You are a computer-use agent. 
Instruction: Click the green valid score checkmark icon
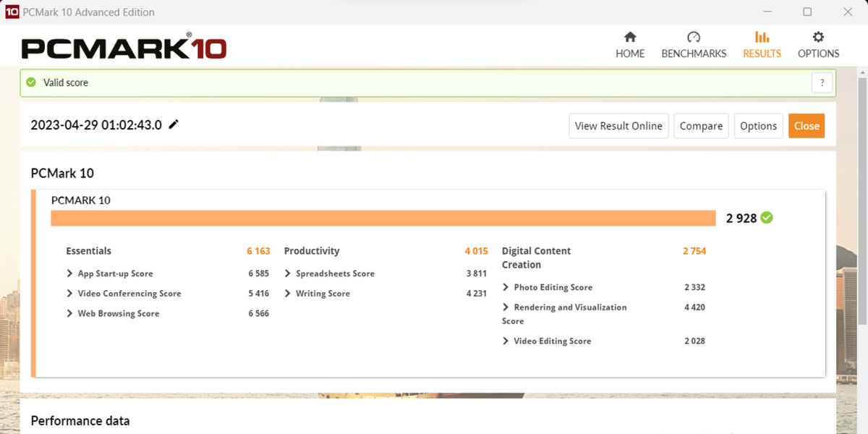[x=31, y=82]
